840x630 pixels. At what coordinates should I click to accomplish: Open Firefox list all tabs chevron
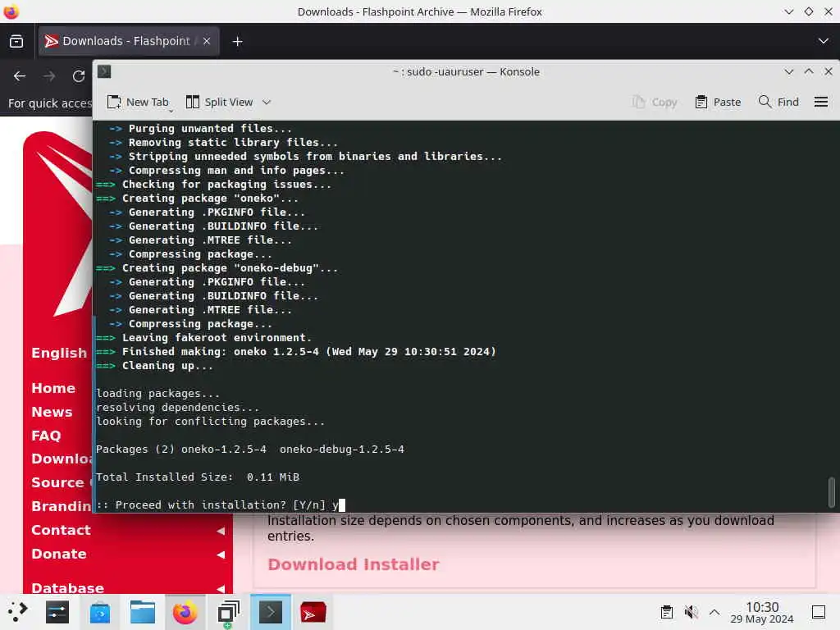point(824,41)
